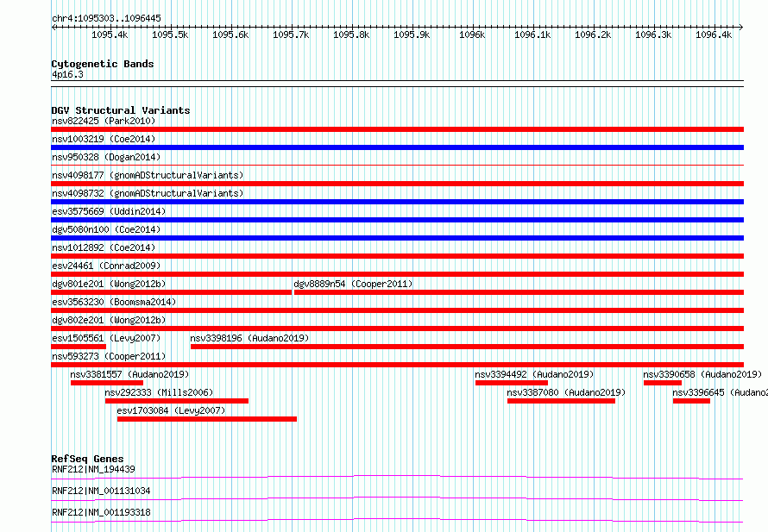Select nsv3390658 (Audano2019) variant
Viewport: 768px width, 532px height.
click(702, 374)
